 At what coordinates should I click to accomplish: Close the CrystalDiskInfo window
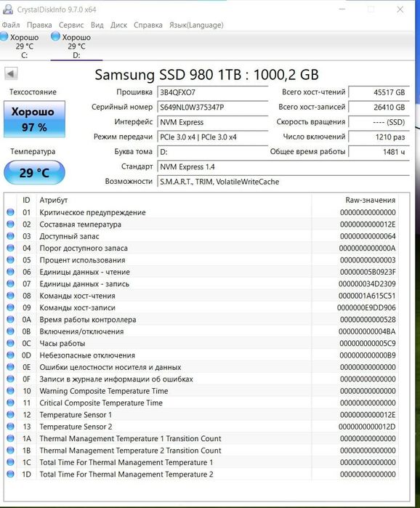(x=400, y=9)
